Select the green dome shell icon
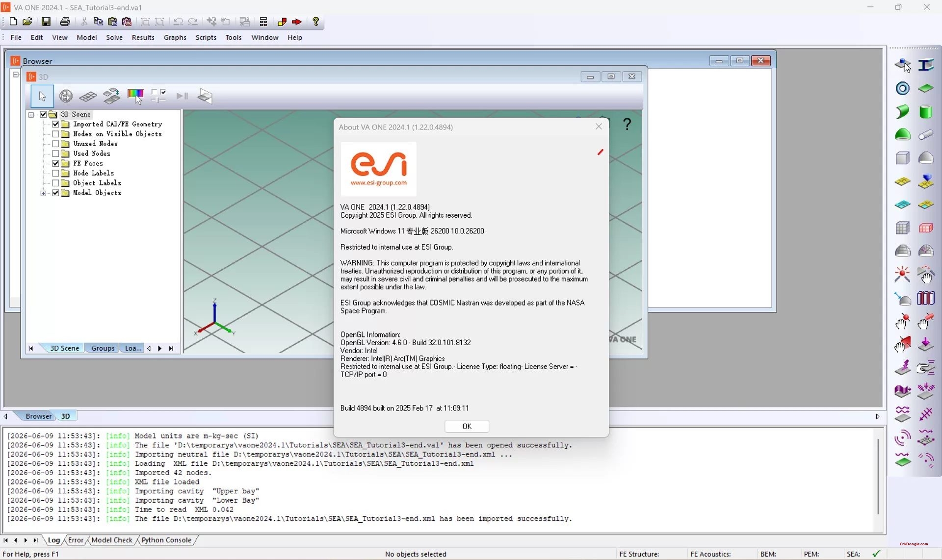Image resolution: width=942 pixels, height=560 pixels. pos(902,135)
